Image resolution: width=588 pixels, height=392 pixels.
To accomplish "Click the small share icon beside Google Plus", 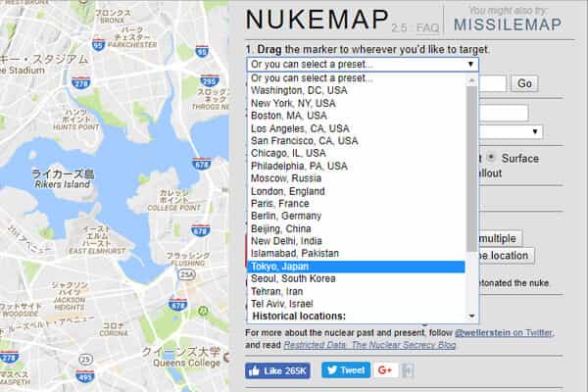I will pos(408,370).
